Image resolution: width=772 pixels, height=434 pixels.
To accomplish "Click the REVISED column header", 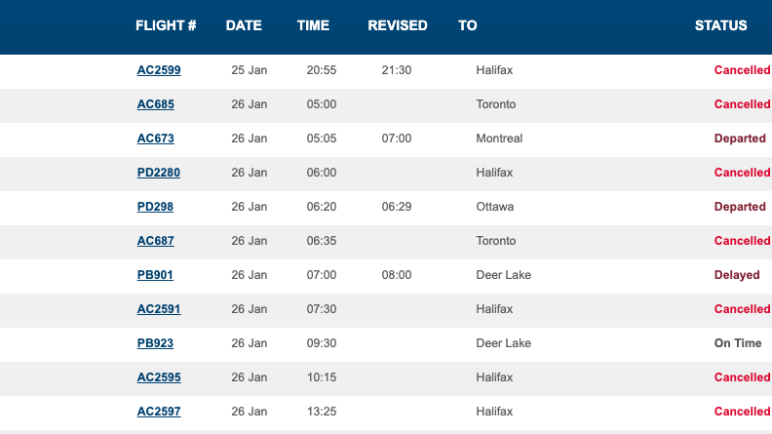I will [397, 26].
